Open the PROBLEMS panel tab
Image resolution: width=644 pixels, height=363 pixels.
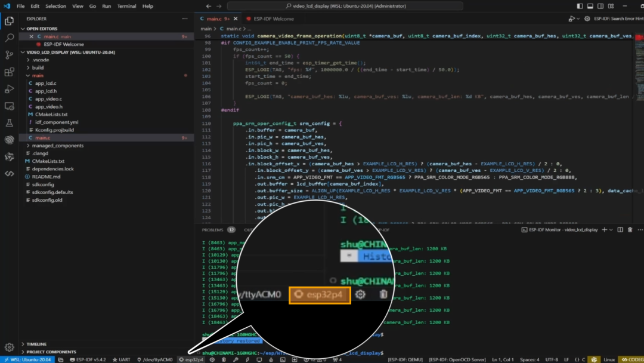point(212,230)
